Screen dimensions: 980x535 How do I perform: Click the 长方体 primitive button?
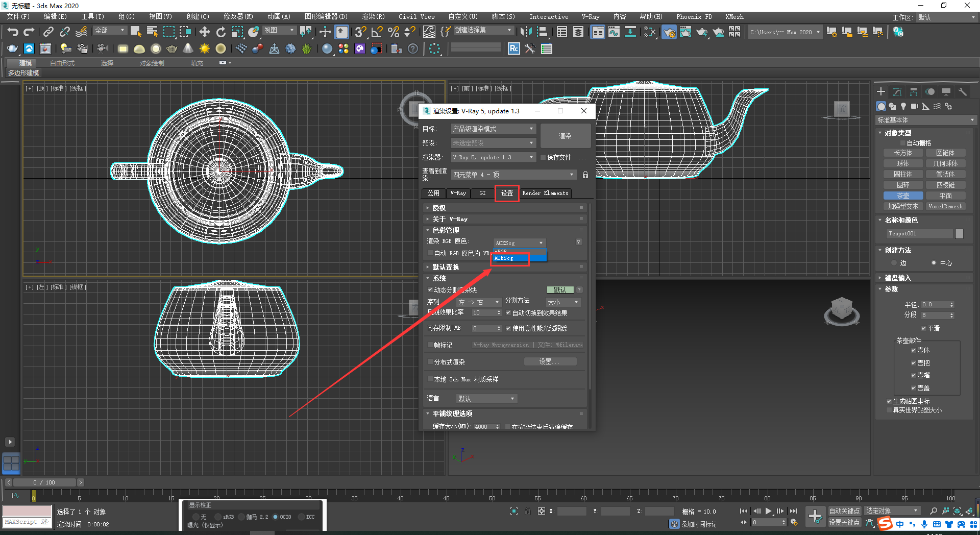[903, 153]
